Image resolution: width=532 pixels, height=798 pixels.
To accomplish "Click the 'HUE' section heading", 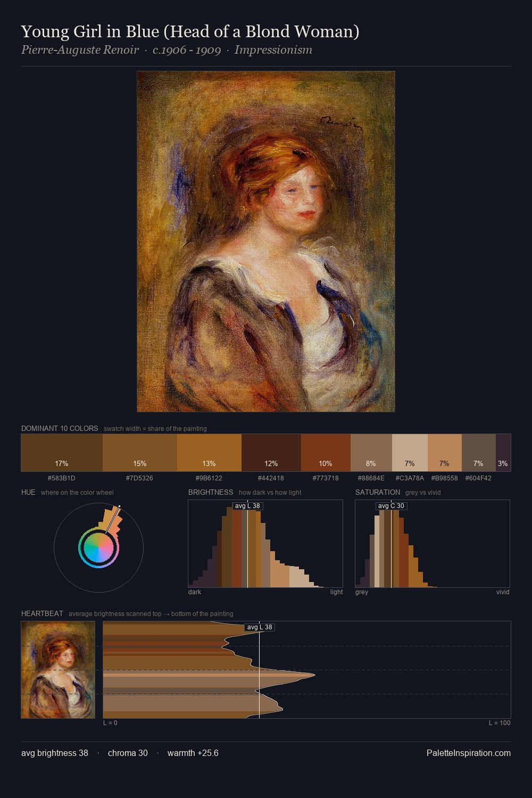I will click(28, 492).
